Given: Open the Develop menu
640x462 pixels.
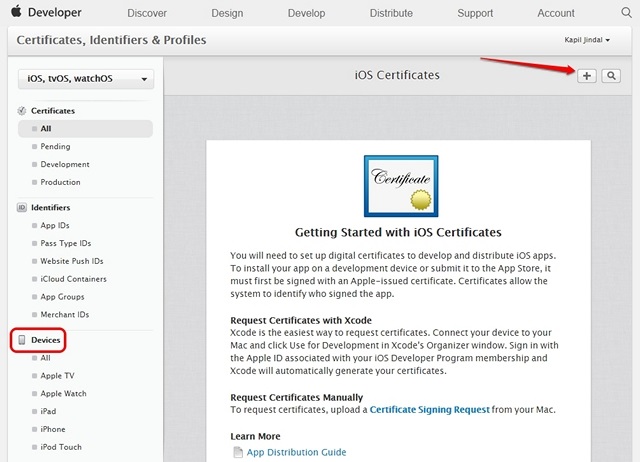Looking at the screenshot, I should point(307,13).
